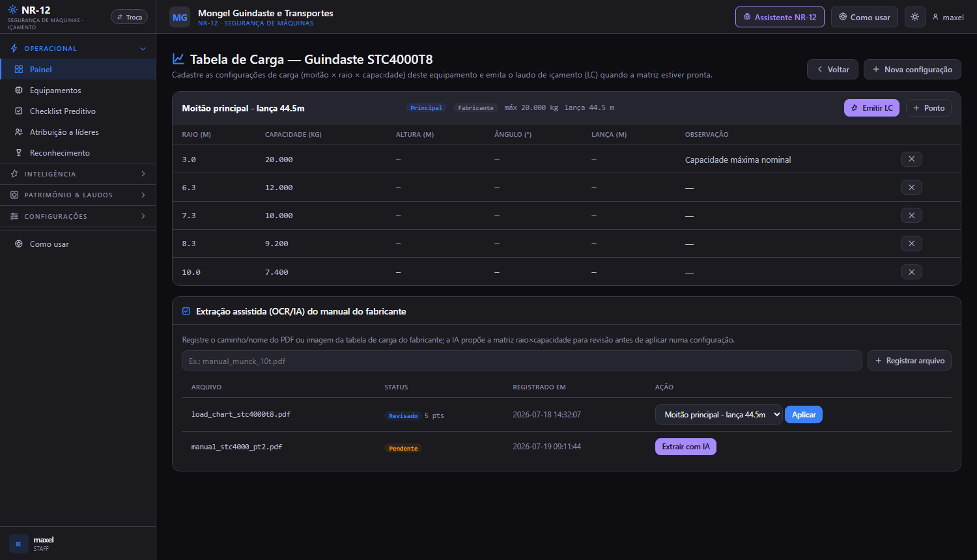
Task: Focus the manual file path input field
Action: point(522,361)
